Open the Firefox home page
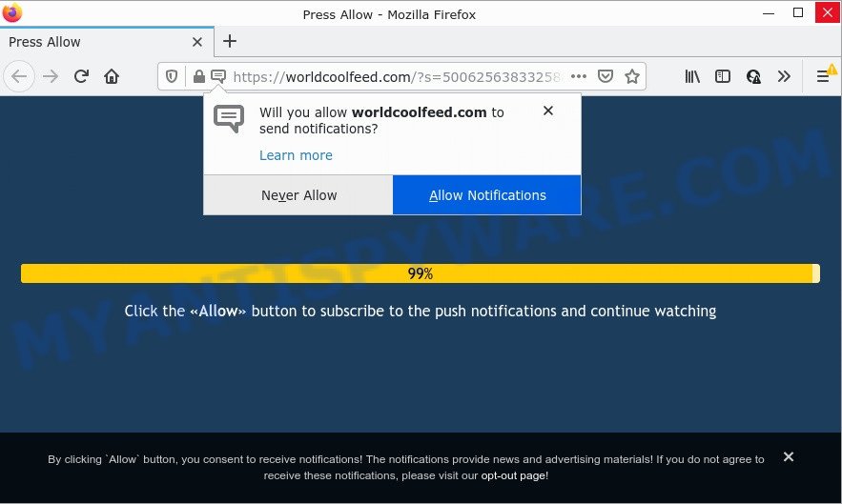Screen dimensions: 842x504 (112, 77)
